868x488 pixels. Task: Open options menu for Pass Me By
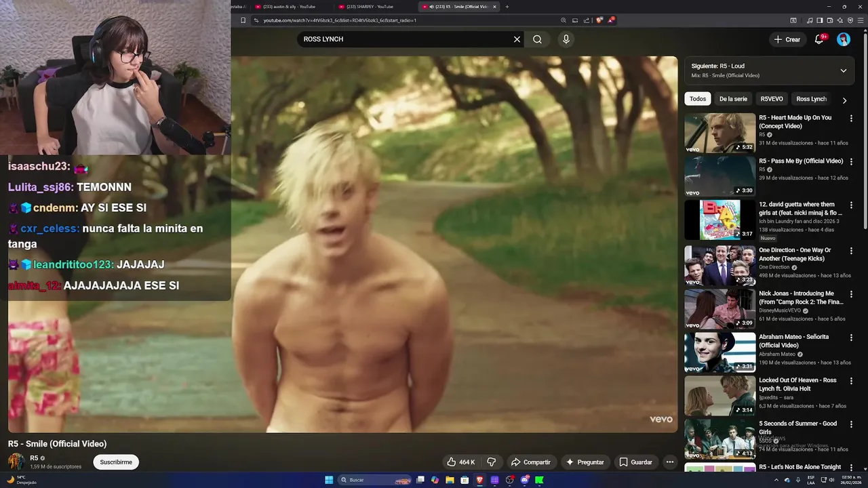(851, 161)
